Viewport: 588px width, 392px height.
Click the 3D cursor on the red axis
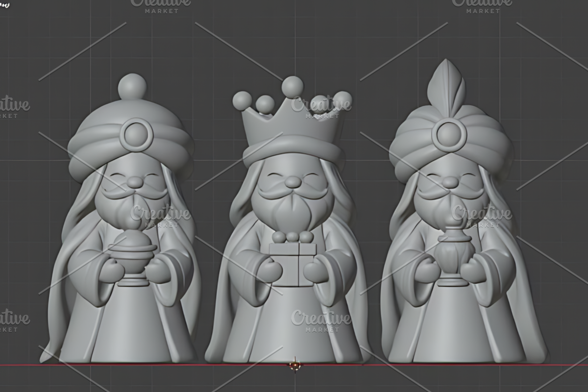pyautogui.click(x=294, y=365)
